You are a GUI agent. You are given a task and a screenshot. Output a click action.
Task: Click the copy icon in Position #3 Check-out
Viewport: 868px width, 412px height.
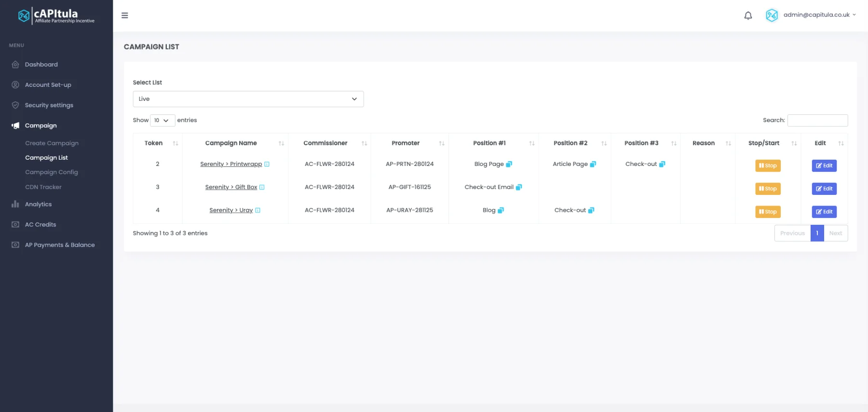pyautogui.click(x=662, y=164)
